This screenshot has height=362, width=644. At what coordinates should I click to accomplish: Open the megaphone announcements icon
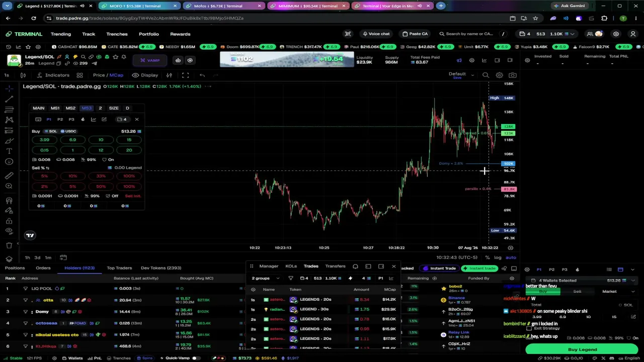(x=459, y=60)
